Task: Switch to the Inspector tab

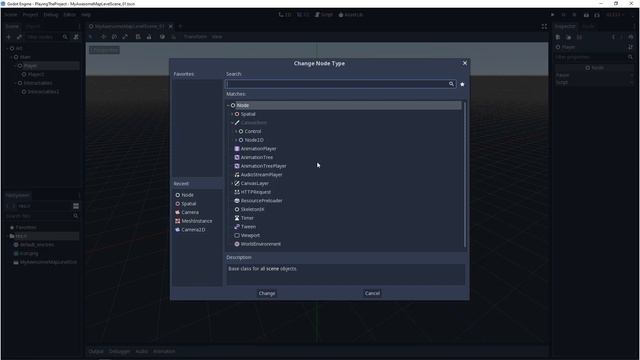Action: click(x=565, y=26)
